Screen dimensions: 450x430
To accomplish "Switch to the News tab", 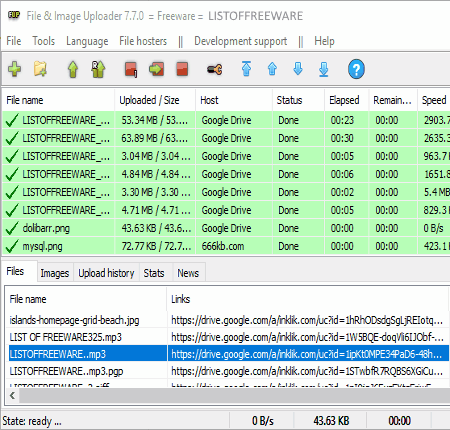I will pyautogui.click(x=188, y=273).
